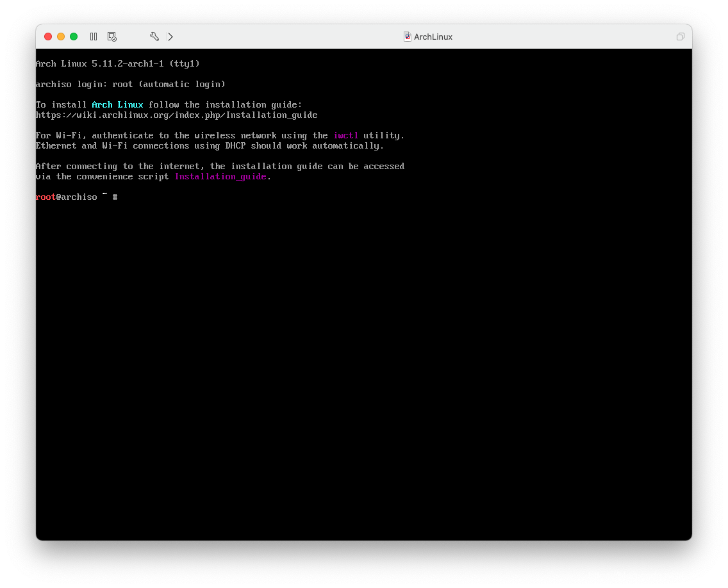This screenshot has width=728, height=588.
Task: Expand toolbar with the chevron arrow
Action: click(x=170, y=37)
